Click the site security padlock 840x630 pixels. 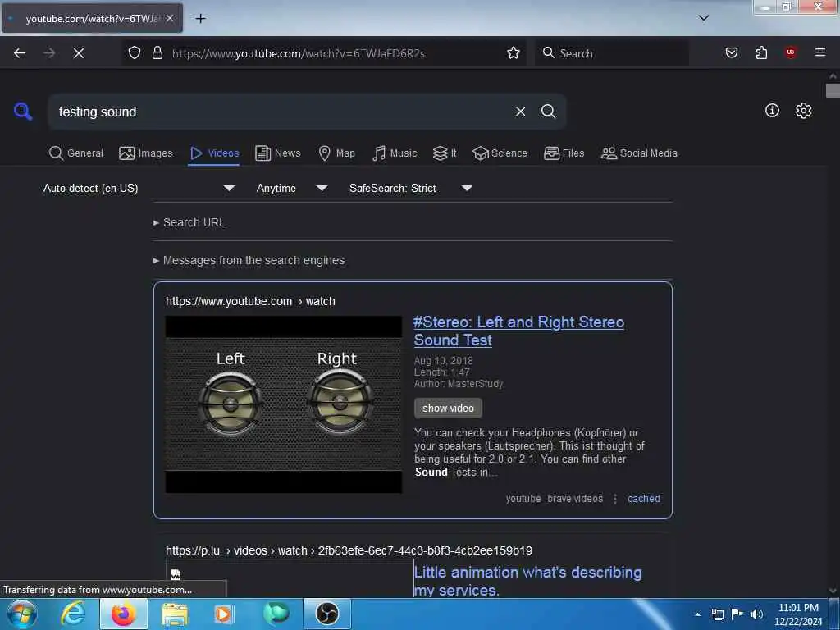click(157, 53)
